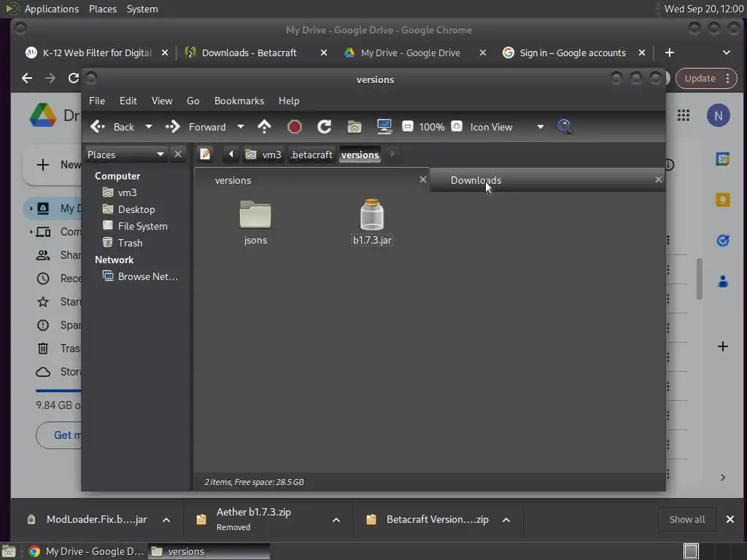
Task: Close the Places side pane
Action: (x=178, y=155)
